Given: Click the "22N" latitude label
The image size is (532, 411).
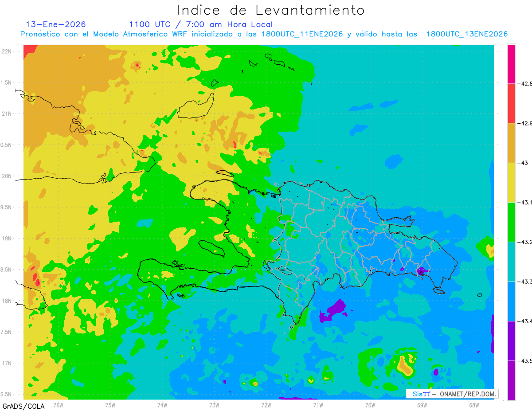Looking at the screenshot, I should 7,51.
